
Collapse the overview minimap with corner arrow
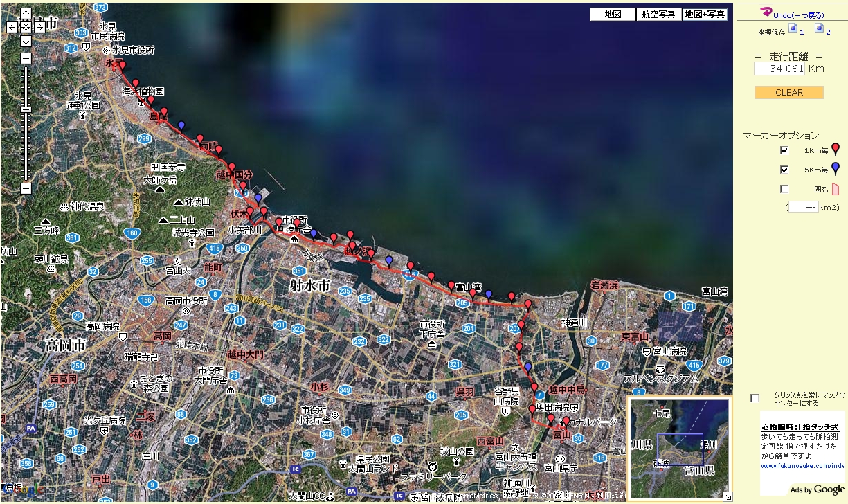[727, 496]
